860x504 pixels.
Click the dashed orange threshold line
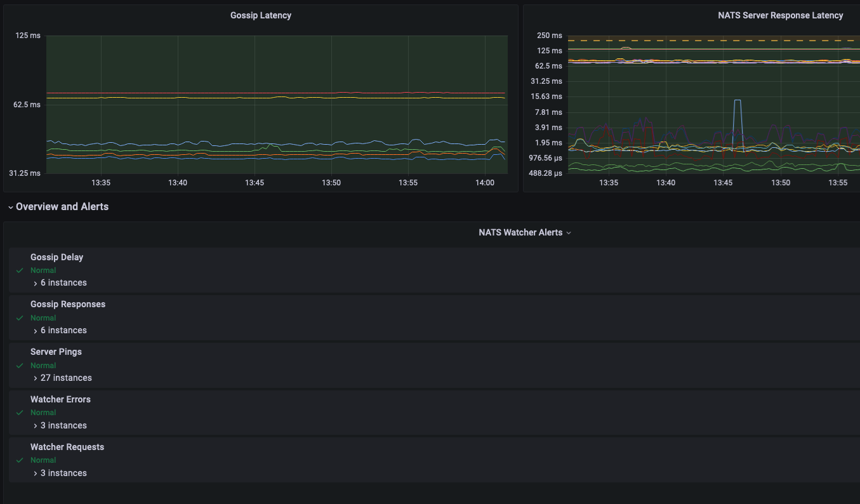[x=714, y=41]
